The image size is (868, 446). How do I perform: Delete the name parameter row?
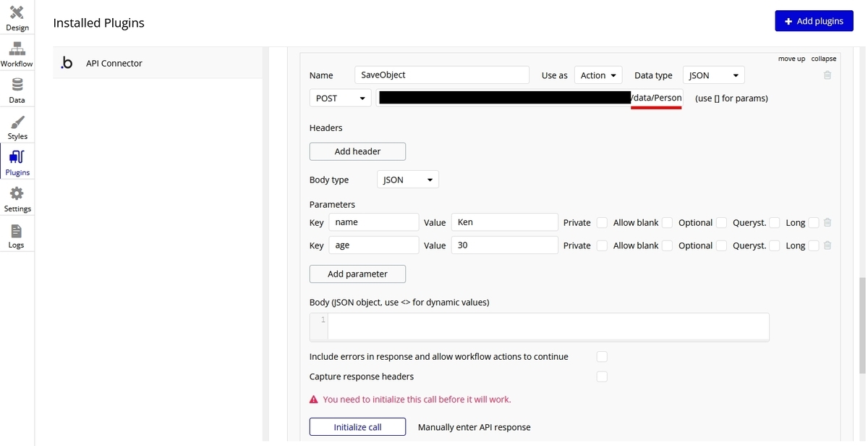pos(827,223)
